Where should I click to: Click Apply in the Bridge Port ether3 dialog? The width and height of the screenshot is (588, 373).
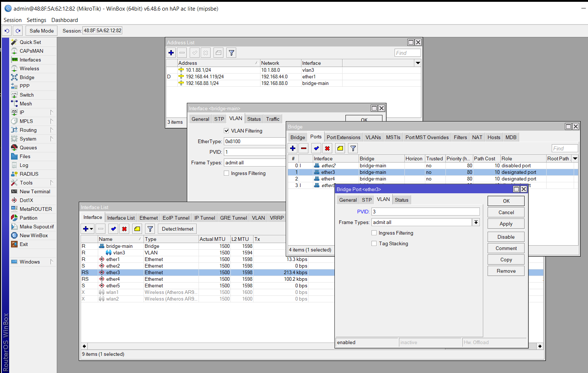point(506,224)
